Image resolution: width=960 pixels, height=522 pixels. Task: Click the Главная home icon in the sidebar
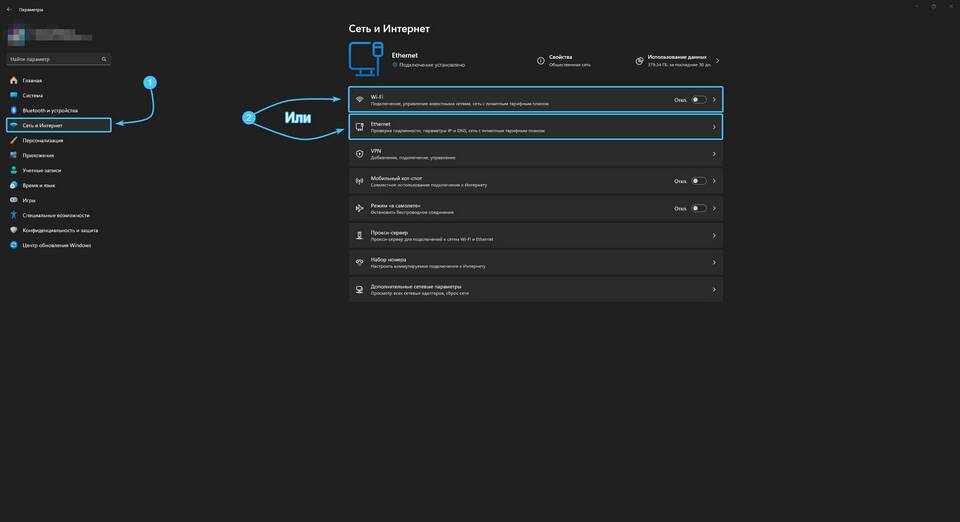pos(13,80)
